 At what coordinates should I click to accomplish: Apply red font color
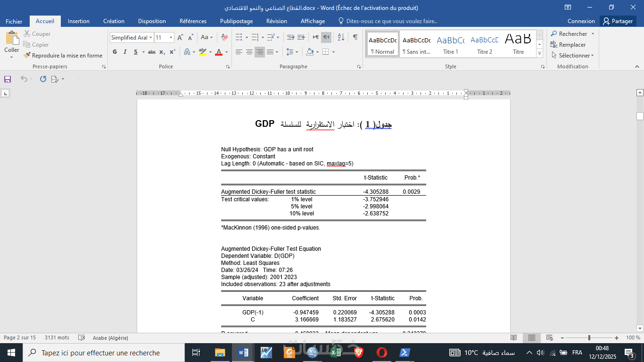[218, 52]
